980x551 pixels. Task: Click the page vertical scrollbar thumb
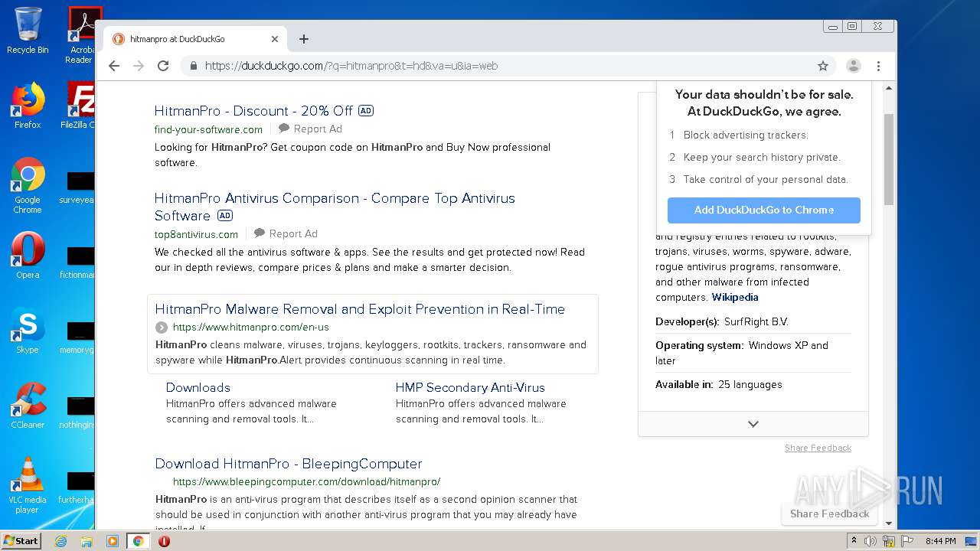[889, 159]
